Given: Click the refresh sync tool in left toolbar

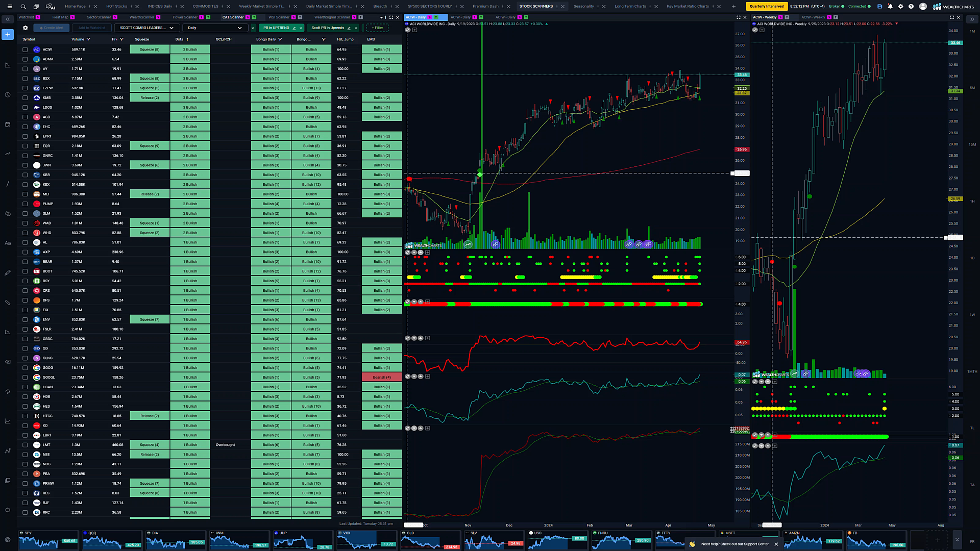Looking at the screenshot, I should point(8,391).
